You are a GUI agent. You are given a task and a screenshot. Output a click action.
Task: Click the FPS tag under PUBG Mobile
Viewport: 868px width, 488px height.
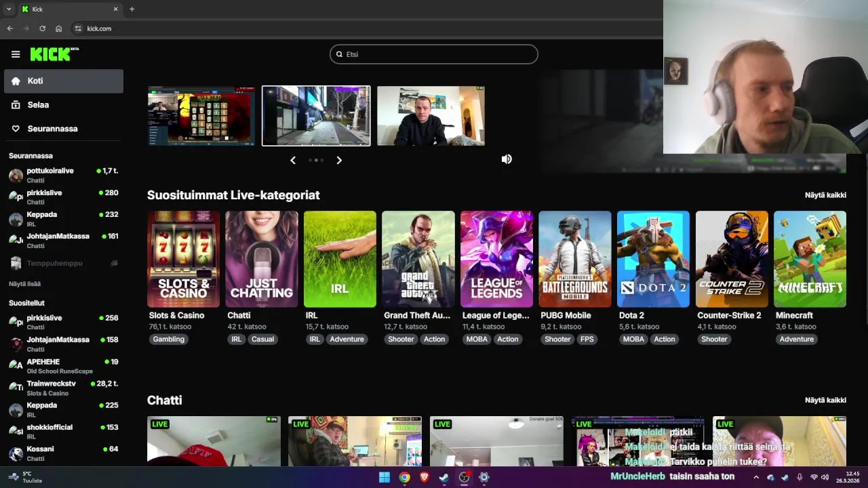click(587, 340)
